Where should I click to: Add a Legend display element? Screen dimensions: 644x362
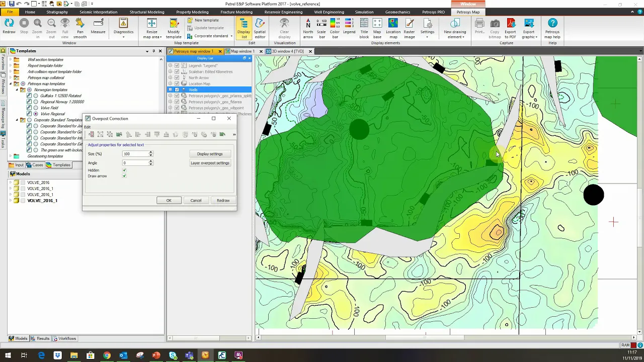click(349, 27)
